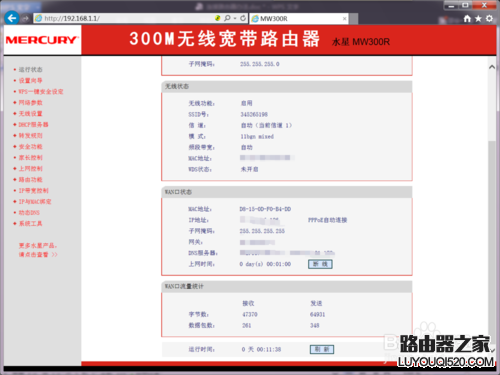Click the online time 0 day(s) 00:01:00
Image resolution: width=500 pixels, height=375 pixels.
pos(265,264)
